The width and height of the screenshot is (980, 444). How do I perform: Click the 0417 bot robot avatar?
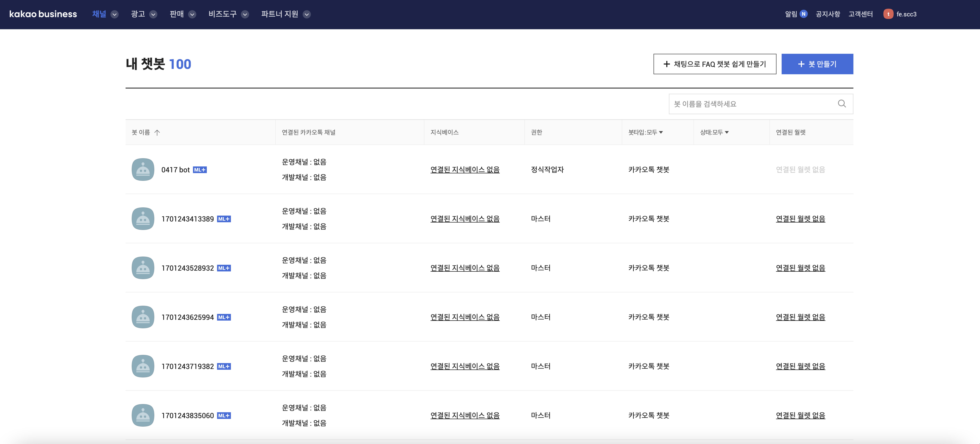coord(143,170)
